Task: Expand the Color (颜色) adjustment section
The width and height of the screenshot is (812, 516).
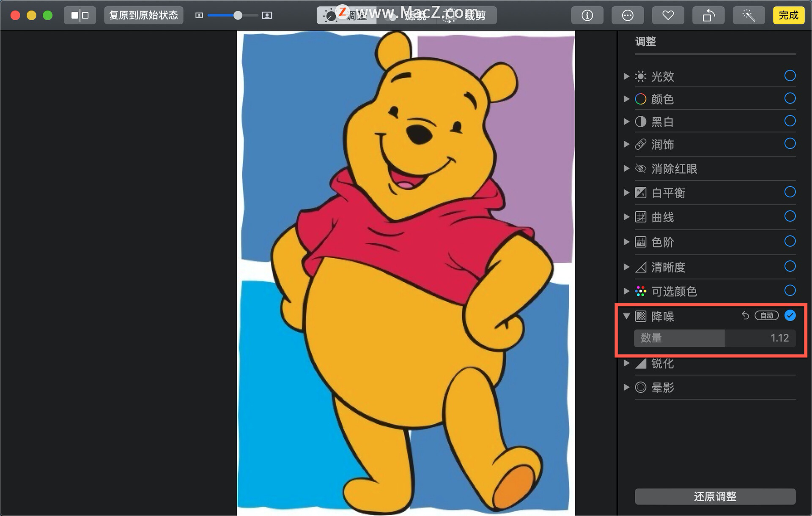Action: (626, 99)
